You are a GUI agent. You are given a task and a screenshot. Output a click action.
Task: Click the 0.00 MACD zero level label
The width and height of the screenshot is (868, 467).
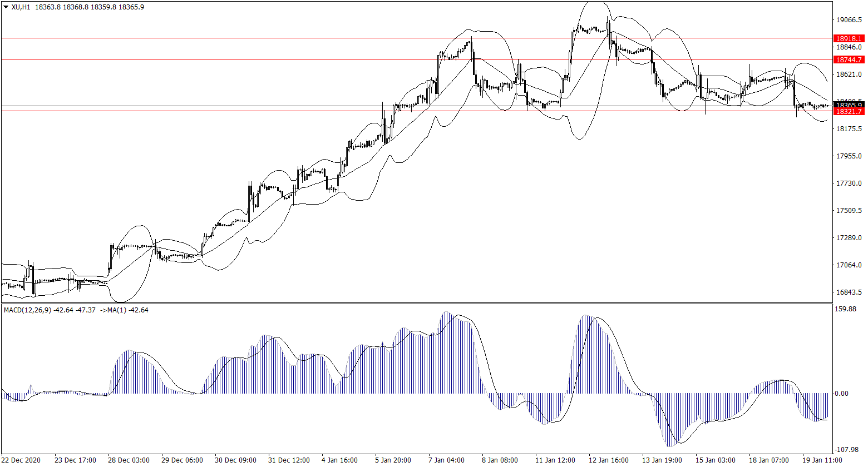(841, 394)
